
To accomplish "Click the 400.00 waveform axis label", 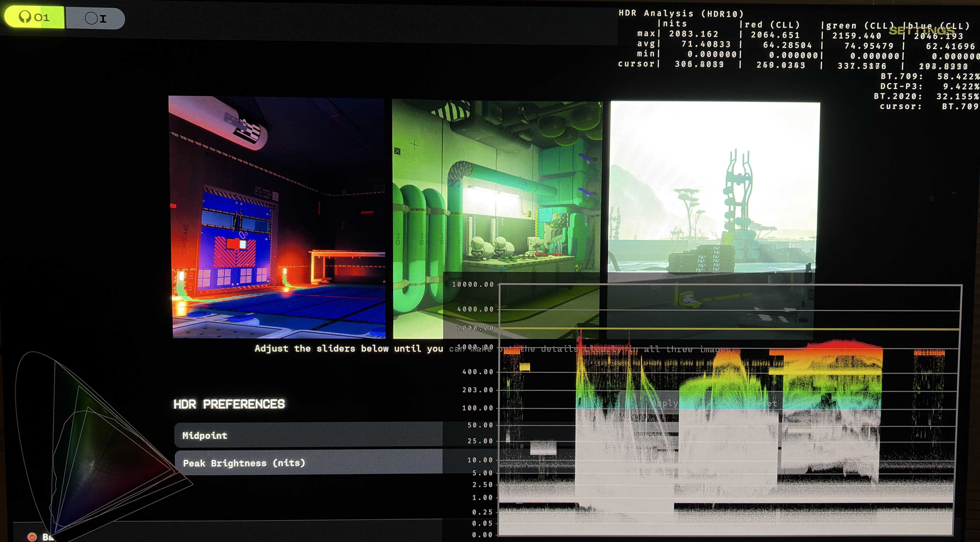I will (478, 372).
